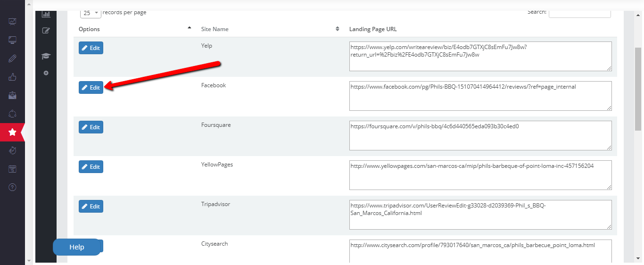
Task: Click the question mark help icon
Action: [12, 187]
